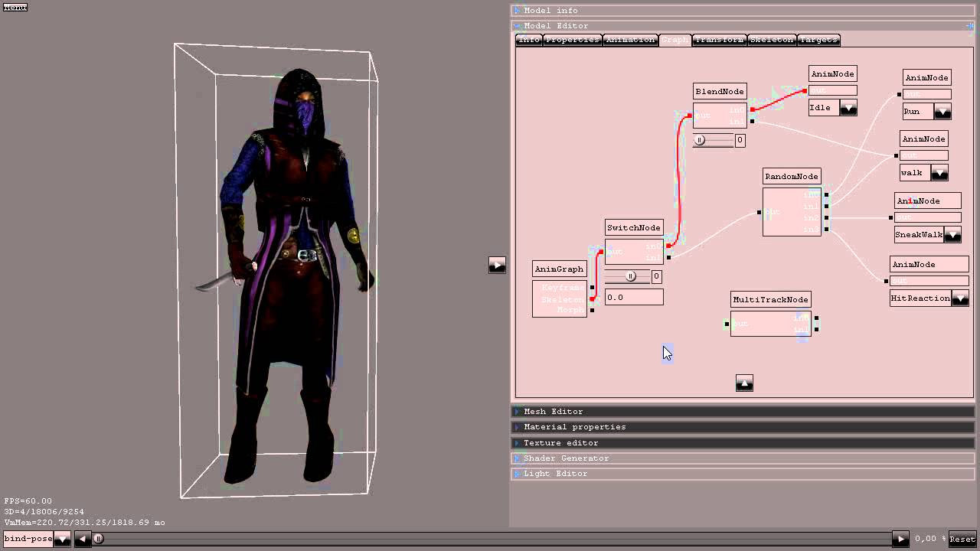Screen dimensions: 980x551
Task: Click the up arrow button below graph
Action: pyautogui.click(x=744, y=383)
